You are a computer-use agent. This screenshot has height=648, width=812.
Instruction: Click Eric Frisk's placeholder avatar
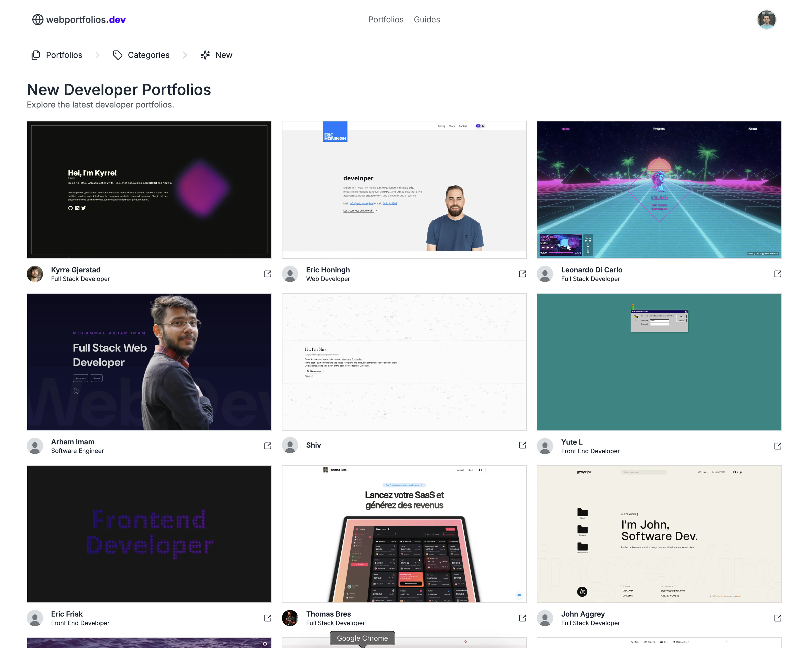(x=35, y=618)
